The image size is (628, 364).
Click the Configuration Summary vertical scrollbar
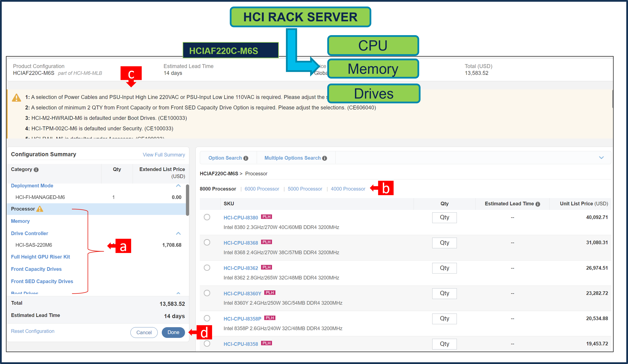click(x=187, y=200)
